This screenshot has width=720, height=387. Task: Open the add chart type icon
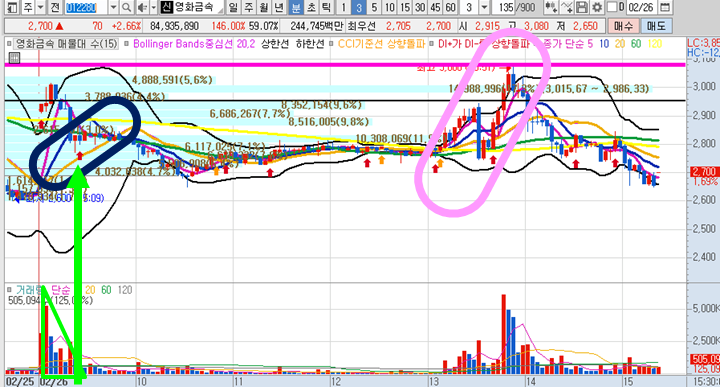551,7
